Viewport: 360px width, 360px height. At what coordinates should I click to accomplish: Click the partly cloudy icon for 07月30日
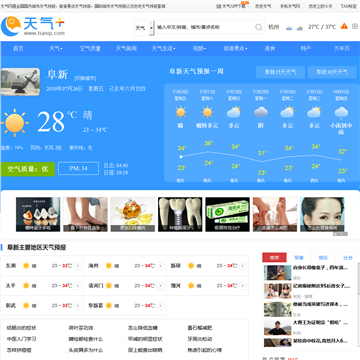pos(287,112)
